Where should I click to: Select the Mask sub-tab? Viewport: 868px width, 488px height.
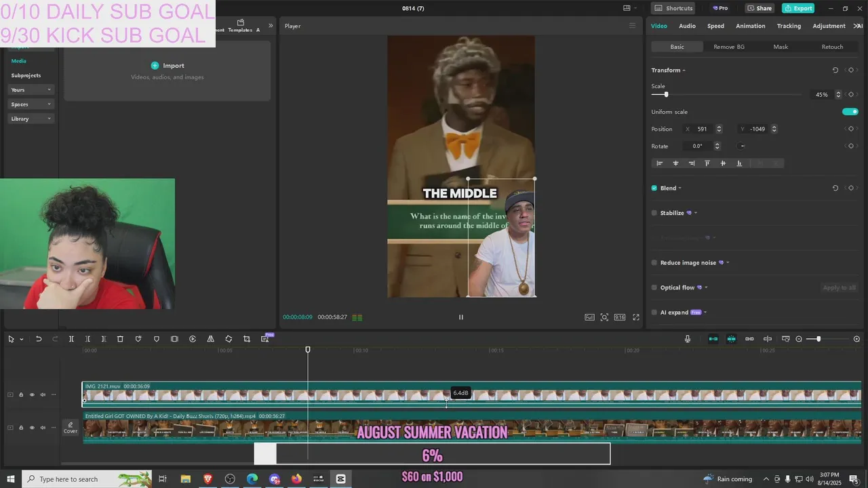[x=781, y=47]
